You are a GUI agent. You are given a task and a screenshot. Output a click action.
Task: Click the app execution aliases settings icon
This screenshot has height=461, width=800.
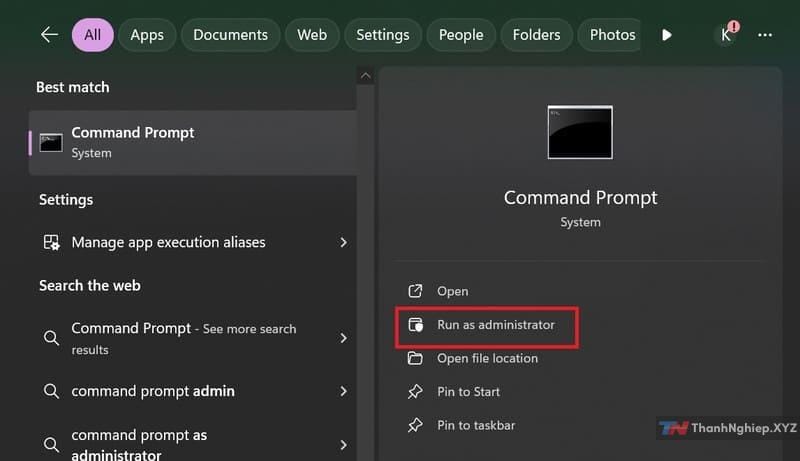pos(51,242)
